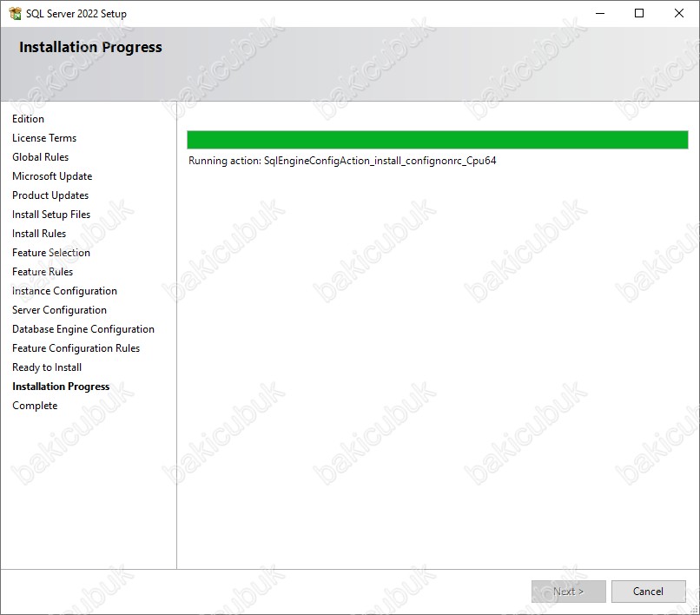
Task: Select the Server Configuration step
Action: coord(59,310)
